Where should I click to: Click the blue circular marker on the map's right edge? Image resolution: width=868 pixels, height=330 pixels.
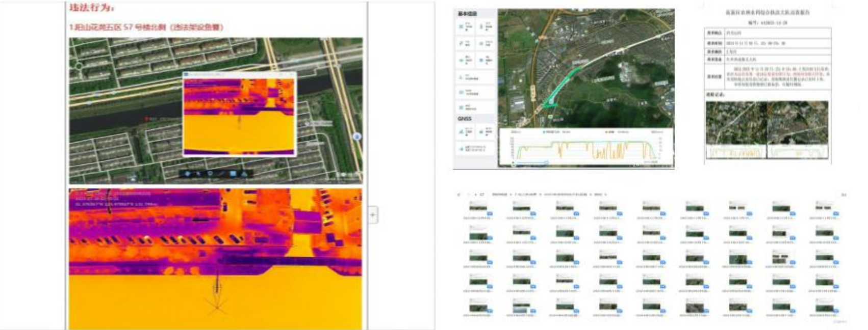click(357, 136)
